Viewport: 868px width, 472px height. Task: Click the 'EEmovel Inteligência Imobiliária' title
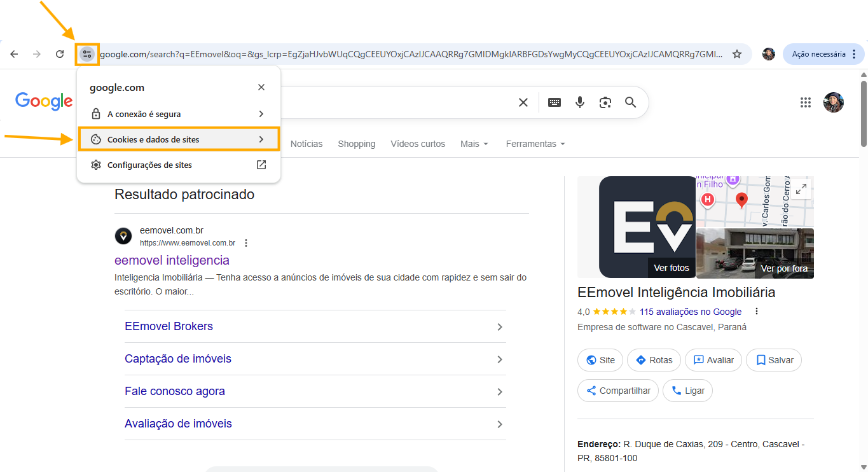(x=677, y=293)
